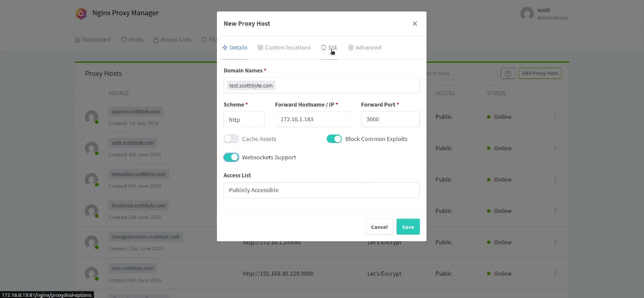Click the help question mark icon
This screenshot has height=298, width=644.
coord(508,74)
